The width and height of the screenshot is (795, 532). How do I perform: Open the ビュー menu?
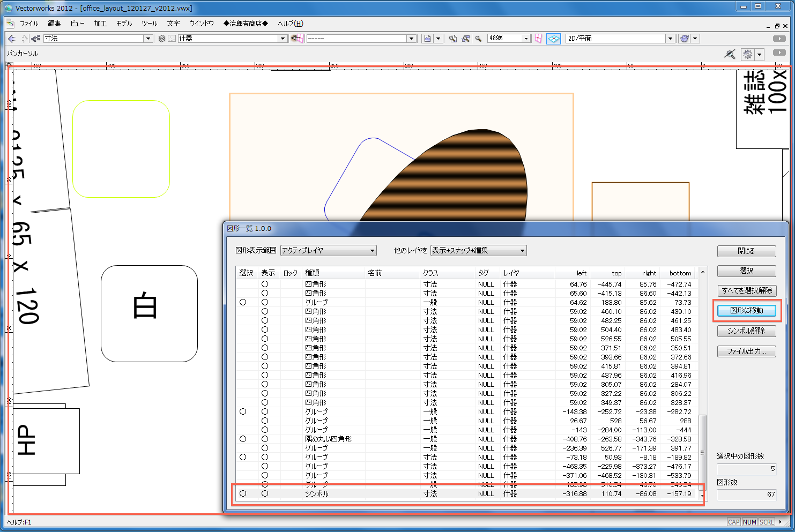(77, 24)
